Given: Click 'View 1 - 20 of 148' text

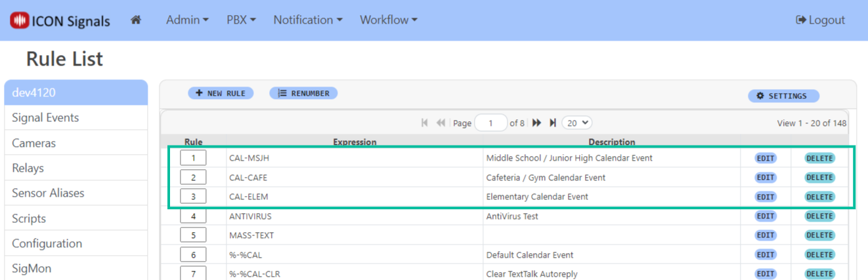Looking at the screenshot, I should point(811,123).
